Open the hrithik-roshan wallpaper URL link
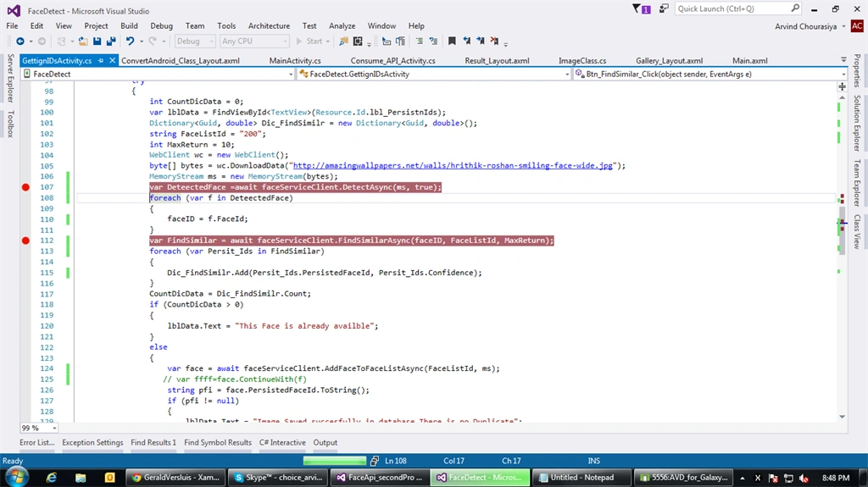 [453, 165]
